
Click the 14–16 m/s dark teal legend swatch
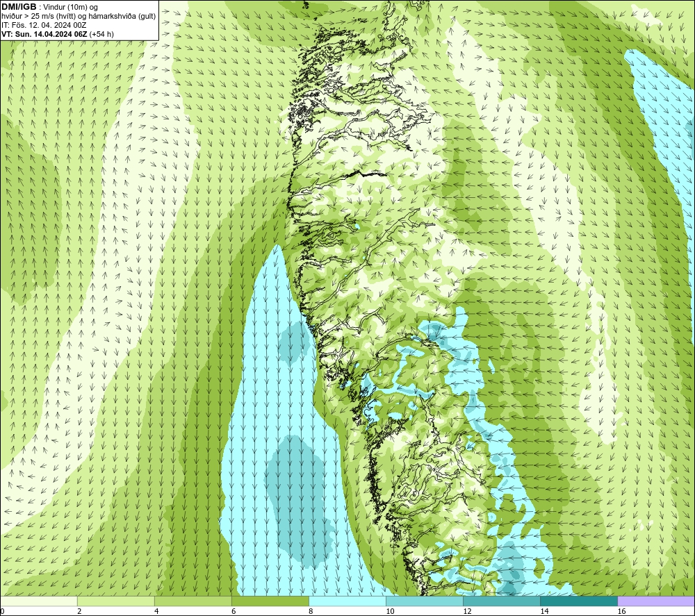point(579,601)
